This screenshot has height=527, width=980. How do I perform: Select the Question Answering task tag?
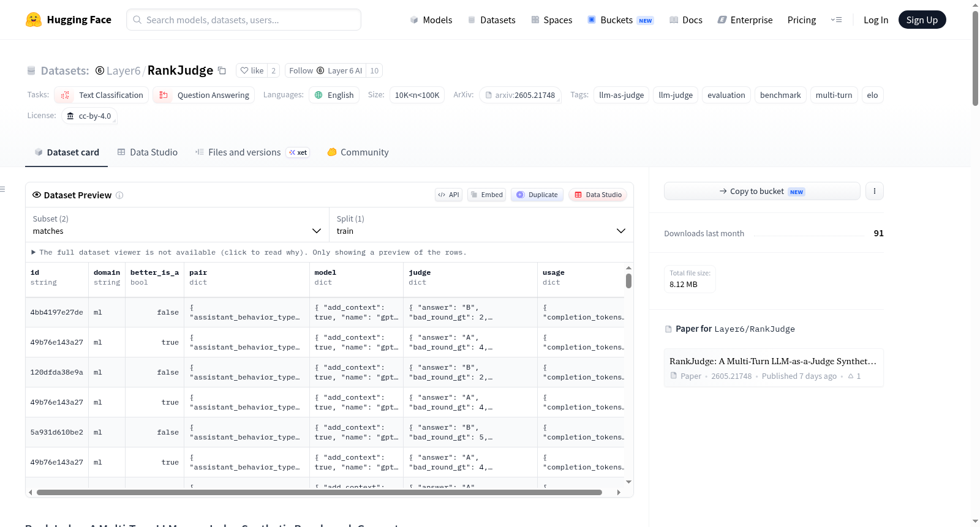(203, 95)
